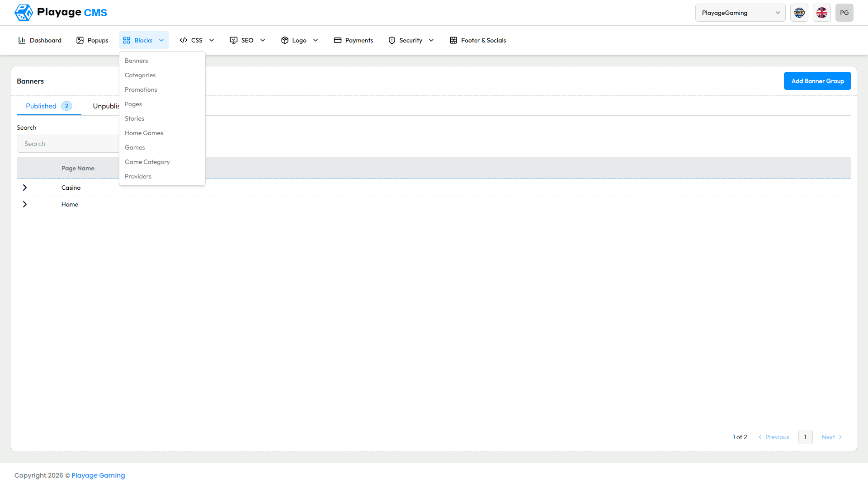Viewport: 868px width, 488px height.
Task: Click the Blocks grid icon
Action: pyautogui.click(x=127, y=40)
